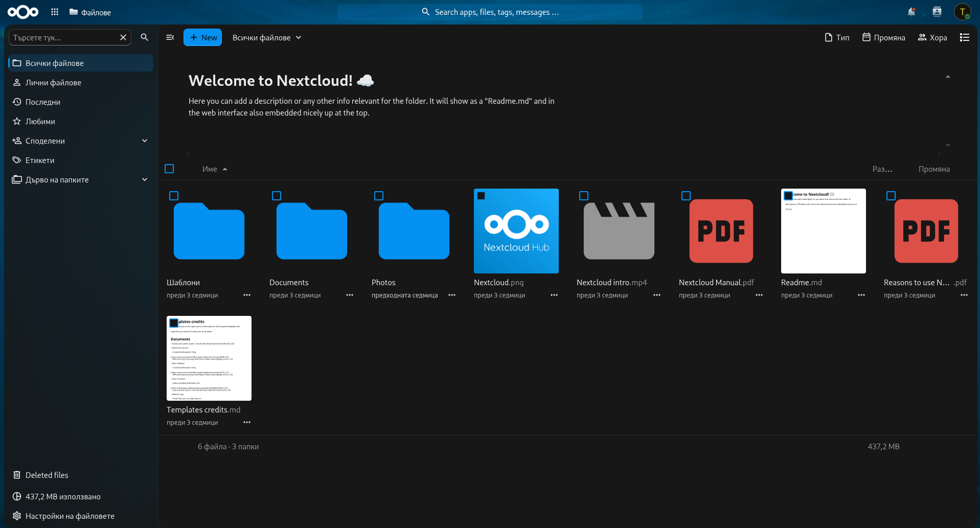Click the New button
The height and width of the screenshot is (528, 980).
pyautogui.click(x=202, y=37)
